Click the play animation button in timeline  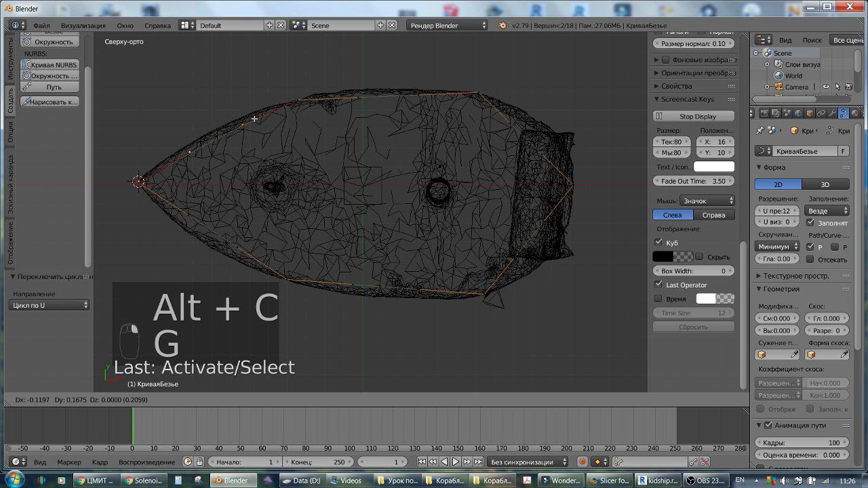pos(456,462)
